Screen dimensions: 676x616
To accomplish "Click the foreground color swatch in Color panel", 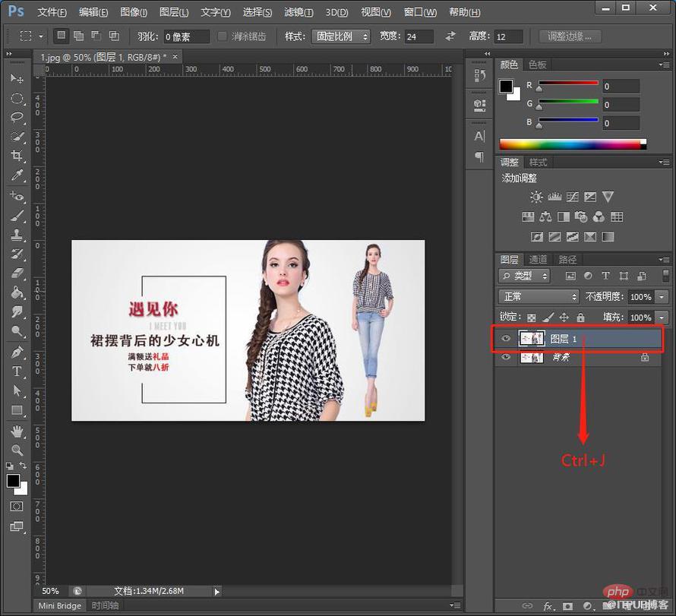I will coord(506,87).
